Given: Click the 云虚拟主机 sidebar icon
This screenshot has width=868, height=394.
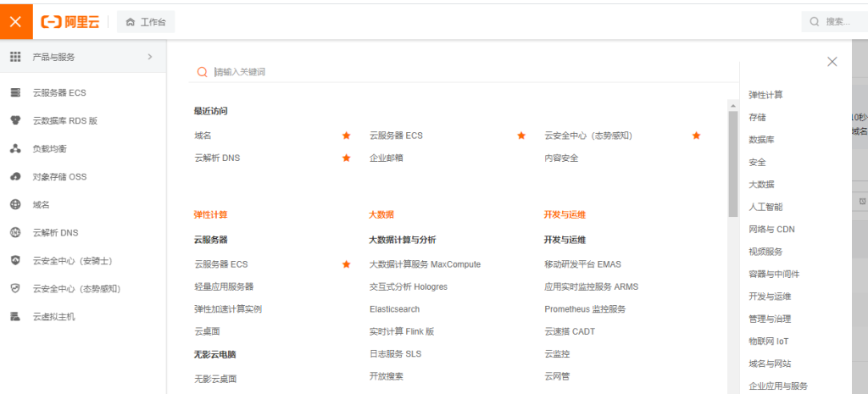Looking at the screenshot, I should point(15,317).
